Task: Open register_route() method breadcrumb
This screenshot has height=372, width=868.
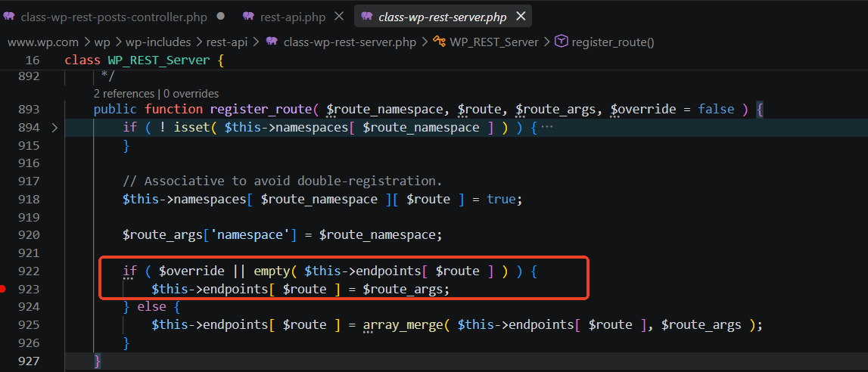Action: [613, 42]
